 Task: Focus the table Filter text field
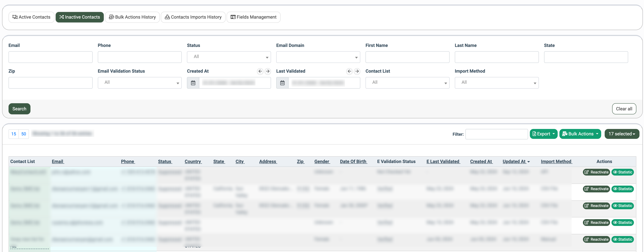coord(496,134)
